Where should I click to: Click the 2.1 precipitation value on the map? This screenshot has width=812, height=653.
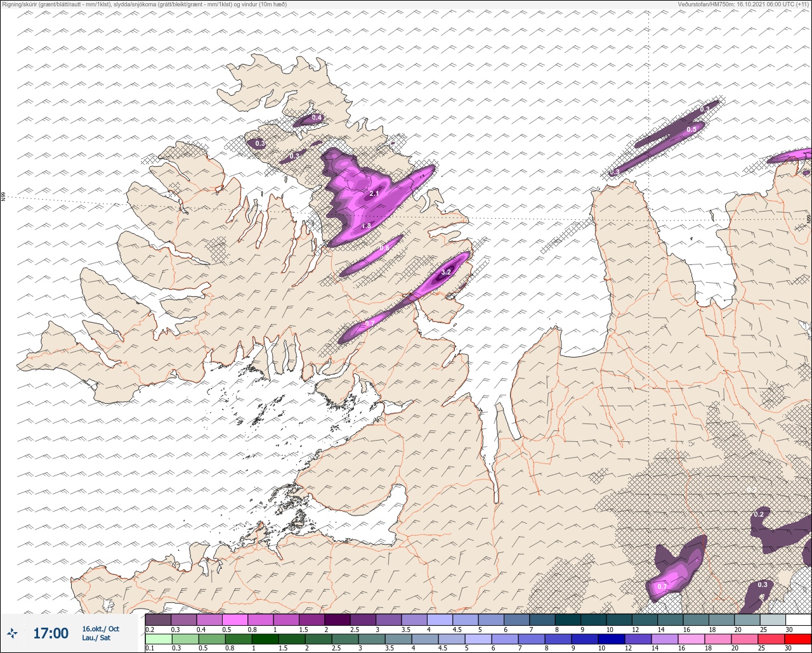tap(374, 193)
